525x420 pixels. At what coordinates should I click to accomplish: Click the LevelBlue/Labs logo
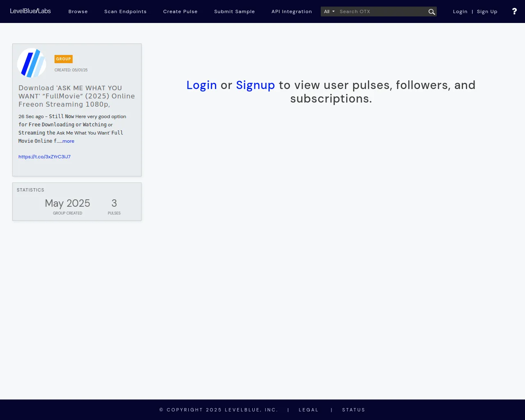pyautogui.click(x=30, y=11)
